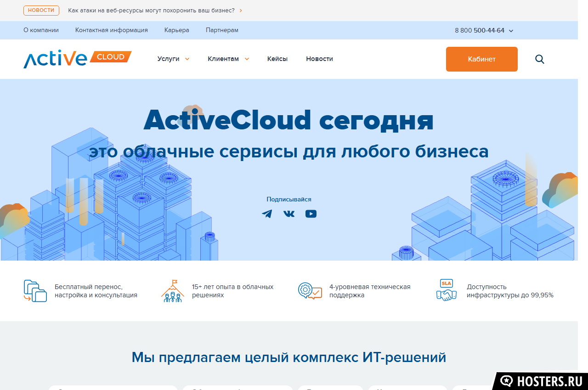Click the ActiveCloud logo
588x390 pixels.
(77, 59)
